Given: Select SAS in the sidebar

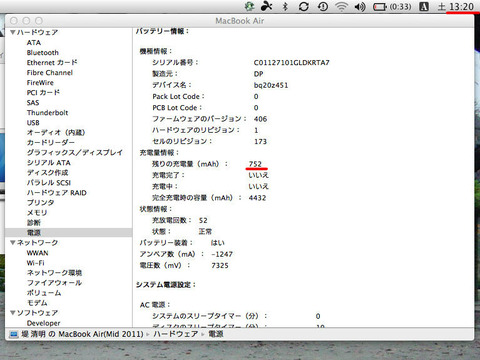Looking at the screenshot, I should [33, 103].
